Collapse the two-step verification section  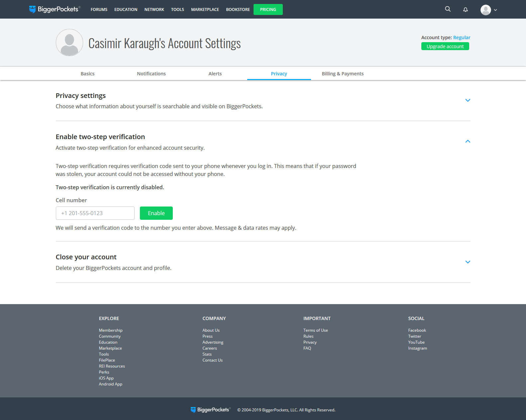[468, 141]
